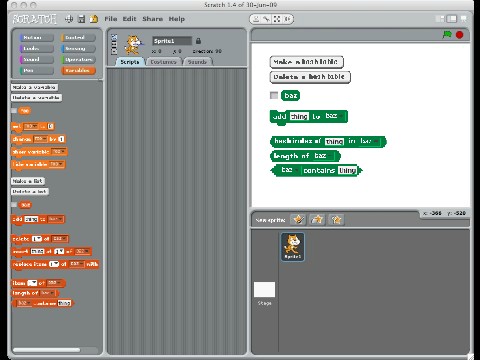Open dropdown in show variable block
Screen dimensions: 480x360
[x=59, y=152]
